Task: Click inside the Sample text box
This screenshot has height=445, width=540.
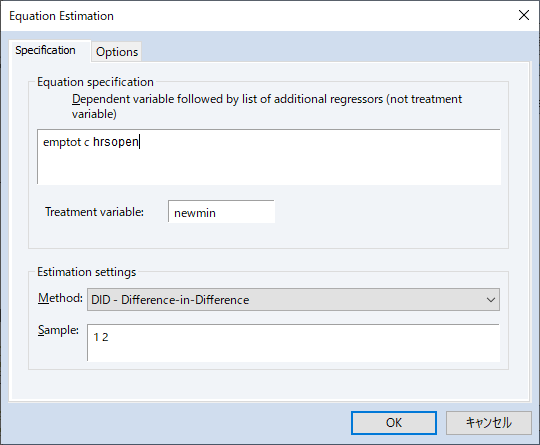Action: pos(293,343)
